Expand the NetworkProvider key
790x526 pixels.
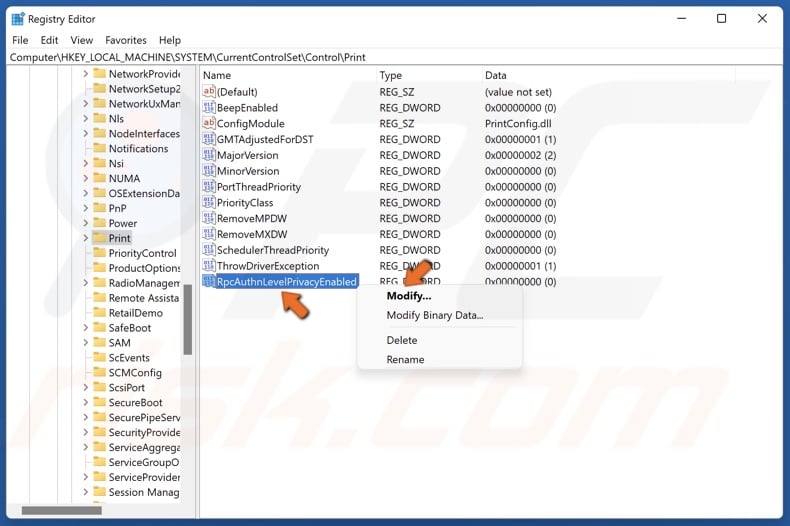(85, 74)
